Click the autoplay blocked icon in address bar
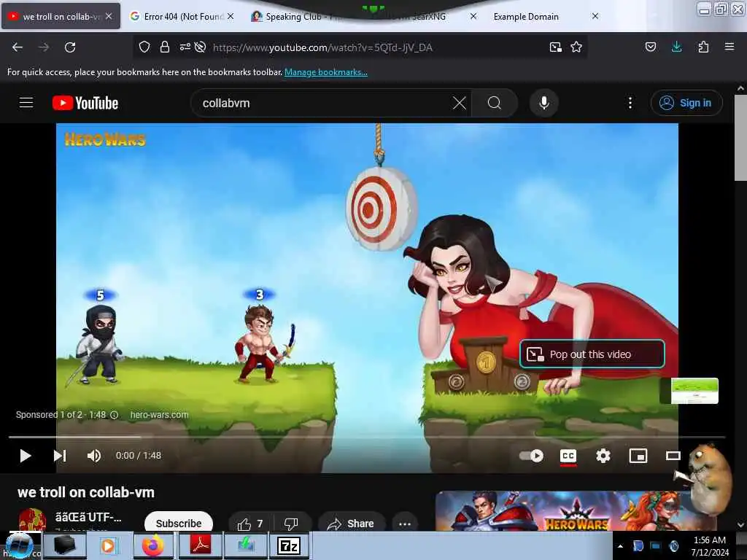Image resolution: width=747 pixels, height=560 pixels. pyautogui.click(x=201, y=47)
